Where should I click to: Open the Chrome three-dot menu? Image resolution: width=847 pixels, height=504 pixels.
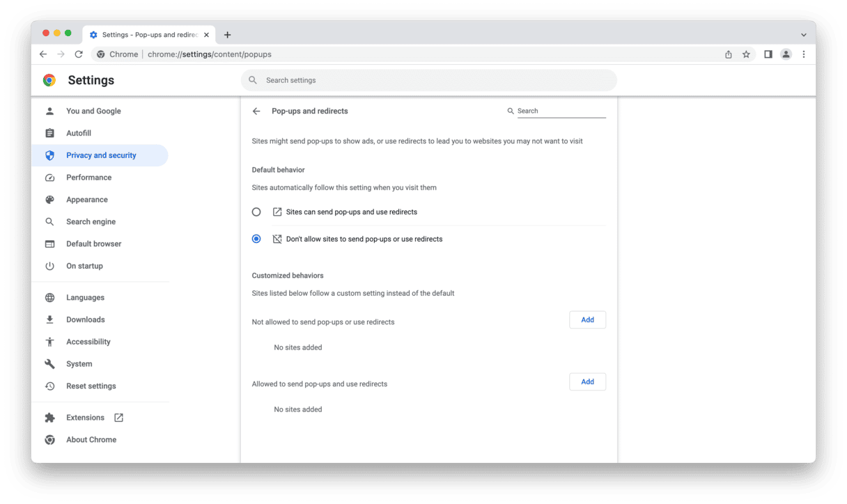(x=804, y=54)
